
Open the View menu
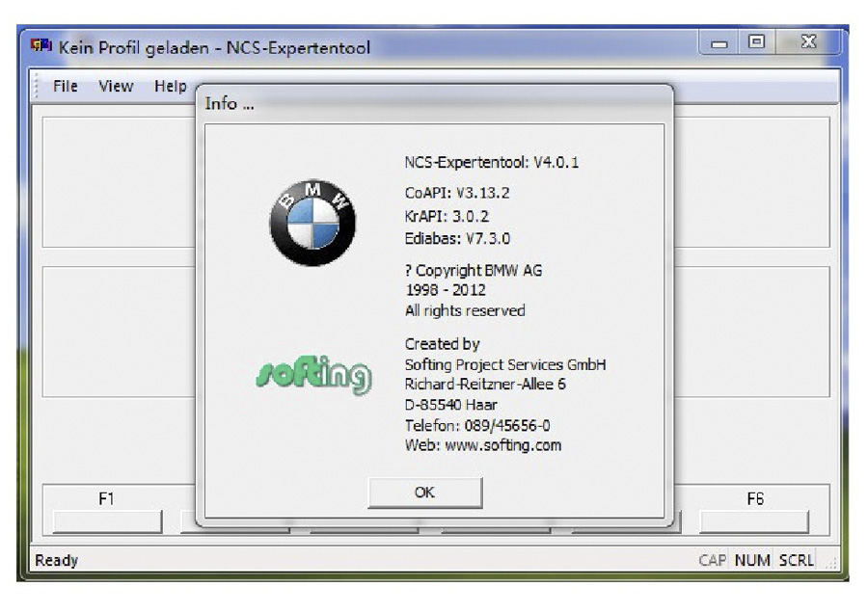(x=116, y=87)
